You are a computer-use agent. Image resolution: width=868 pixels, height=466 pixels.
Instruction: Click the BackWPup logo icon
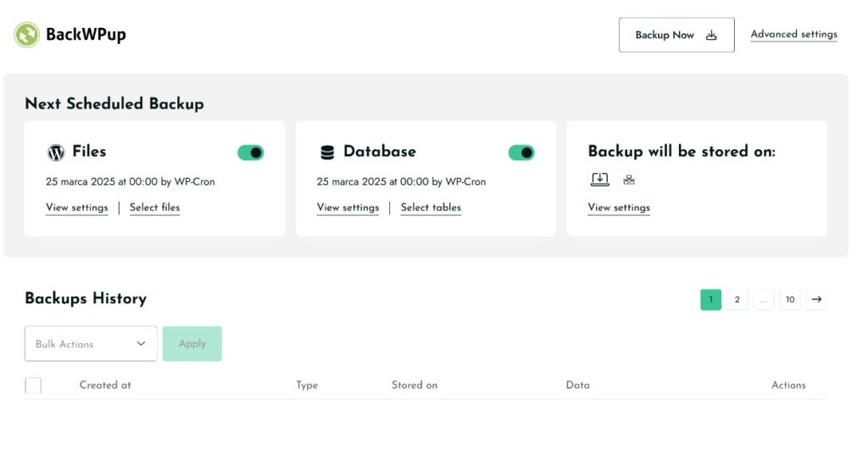pyautogui.click(x=27, y=35)
